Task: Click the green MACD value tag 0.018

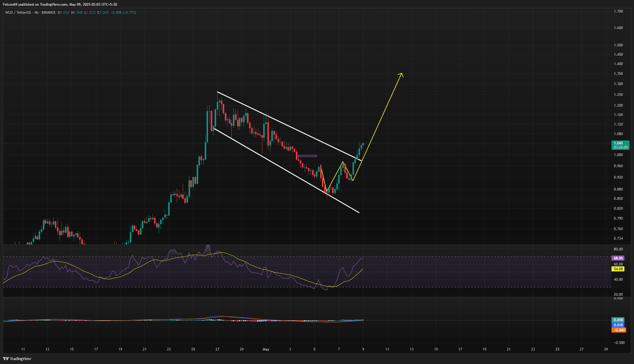Action: coord(618,320)
